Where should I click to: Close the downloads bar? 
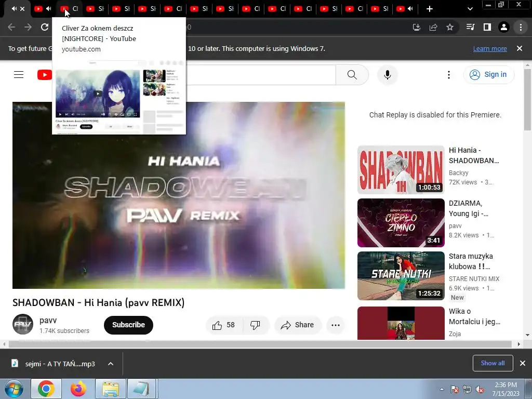pyautogui.click(x=523, y=363)
